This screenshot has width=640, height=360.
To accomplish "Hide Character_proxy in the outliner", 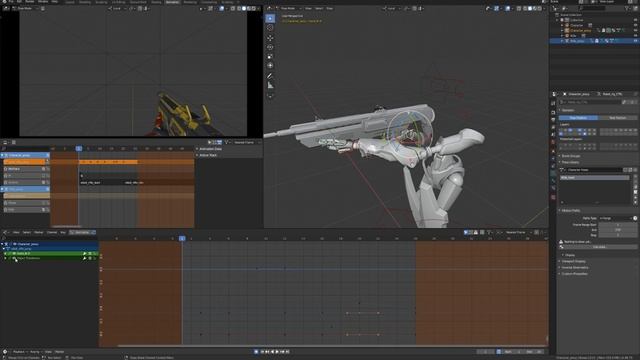I will coord(635,30).
